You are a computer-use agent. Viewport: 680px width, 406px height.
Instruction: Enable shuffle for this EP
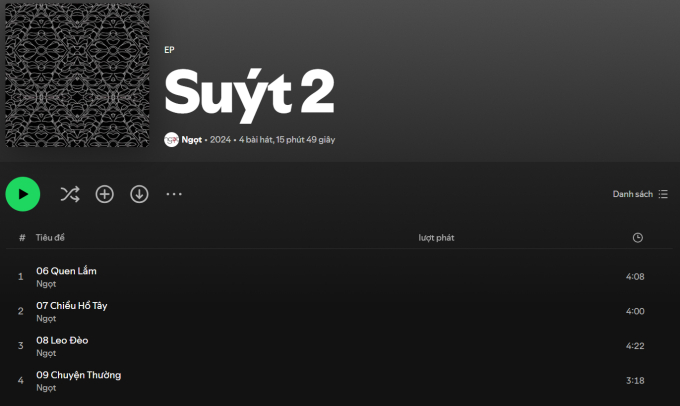coord(70,194)
